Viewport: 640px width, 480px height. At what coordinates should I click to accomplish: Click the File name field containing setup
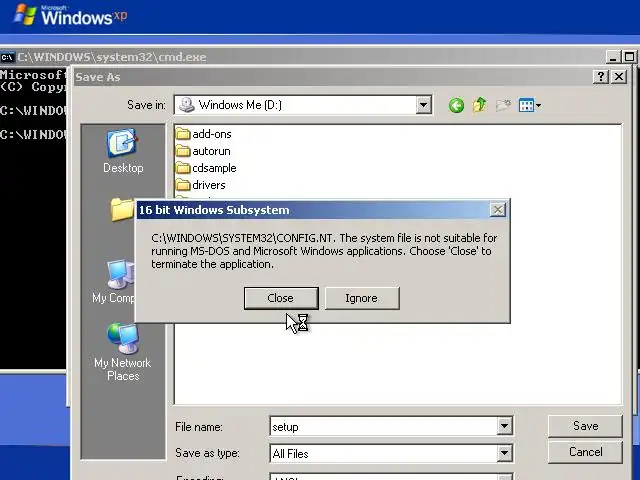click(384, 427)
